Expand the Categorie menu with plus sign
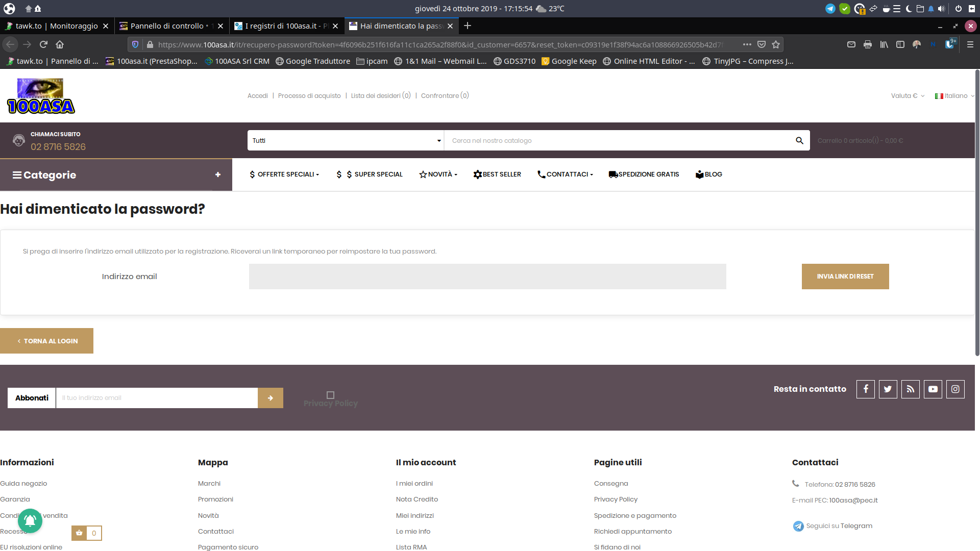980x551 pixels. 218,174
